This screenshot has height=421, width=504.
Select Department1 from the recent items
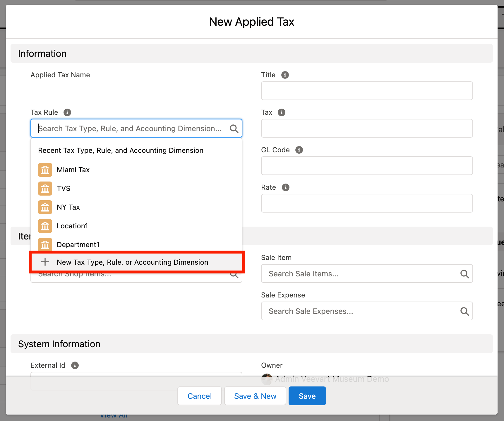click(x=78, y=244)
